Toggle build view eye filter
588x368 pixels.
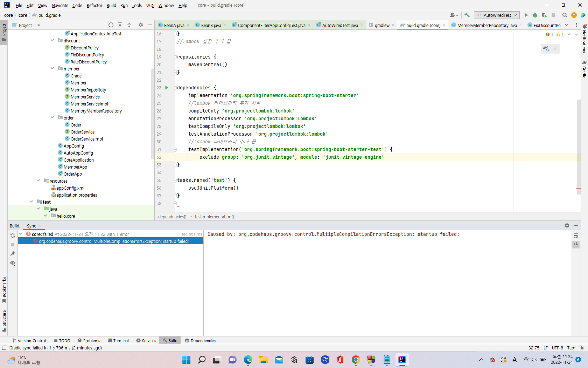point(13,263)
